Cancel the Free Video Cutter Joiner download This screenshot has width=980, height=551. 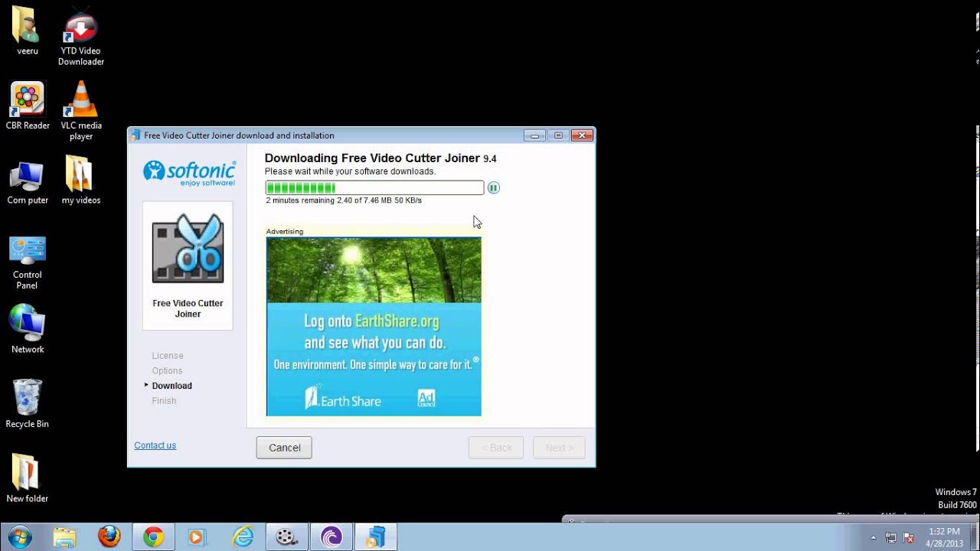coord(284,448)
